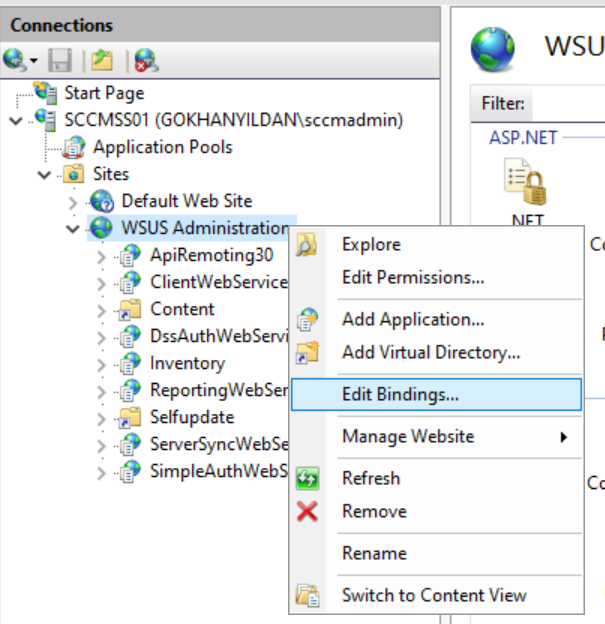Select Start Page in the tree
This screenshot has height=624, width=605.
click(104, 93)
